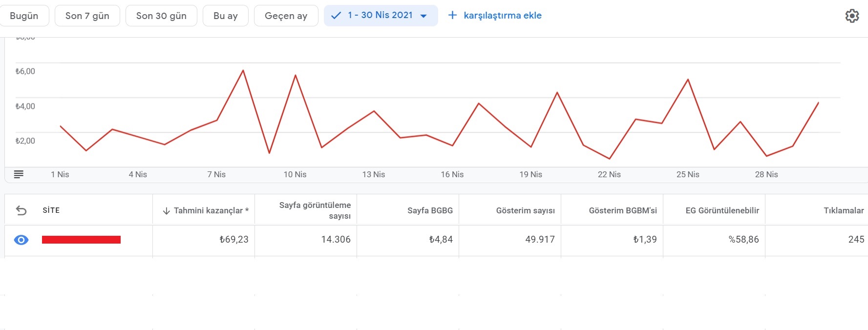868x330 pixels.
Task: Click the undo arrow icon beside SİTE
Action: pyautogui.click(x=21, y=210)
